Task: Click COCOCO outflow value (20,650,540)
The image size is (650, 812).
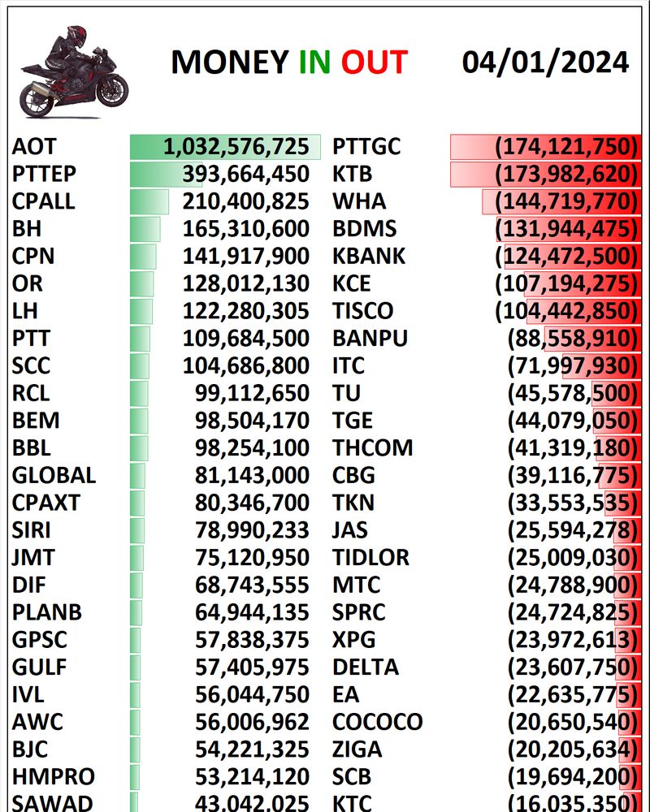Action: point(571,722)
